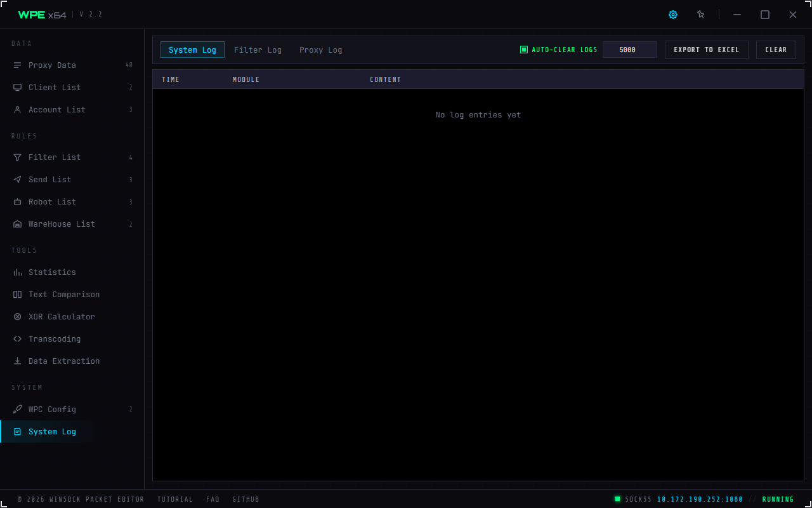Toggle the Auto-Clear Logs checkbox
812x508 pixels.
[524, 50]
